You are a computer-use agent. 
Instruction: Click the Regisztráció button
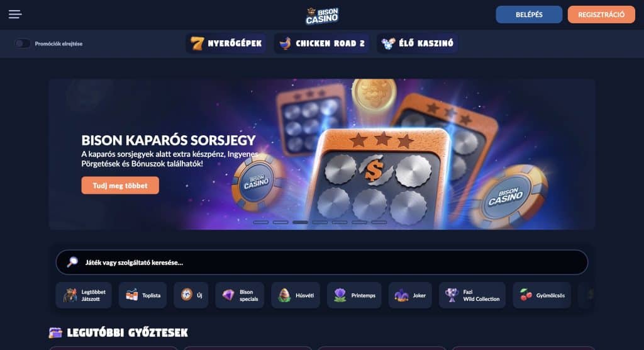click(x=601, y=14)
